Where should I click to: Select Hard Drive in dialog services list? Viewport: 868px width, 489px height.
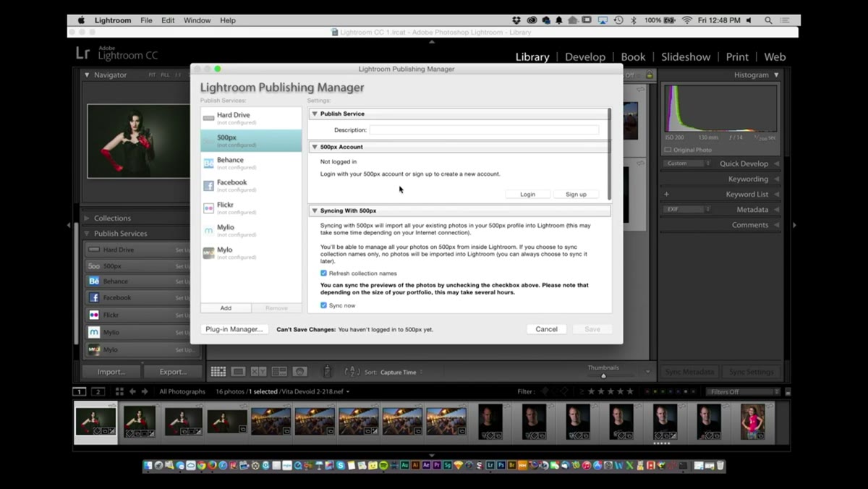pyautogui.click(x=251, y=118)
